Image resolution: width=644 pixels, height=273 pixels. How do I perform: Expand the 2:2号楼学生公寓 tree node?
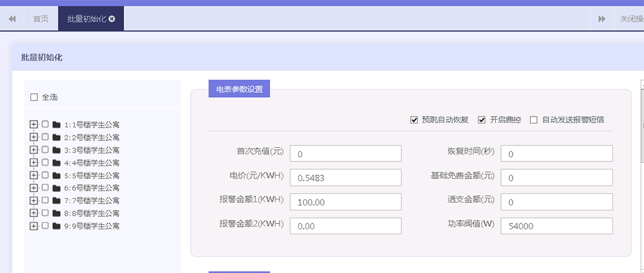34,137
